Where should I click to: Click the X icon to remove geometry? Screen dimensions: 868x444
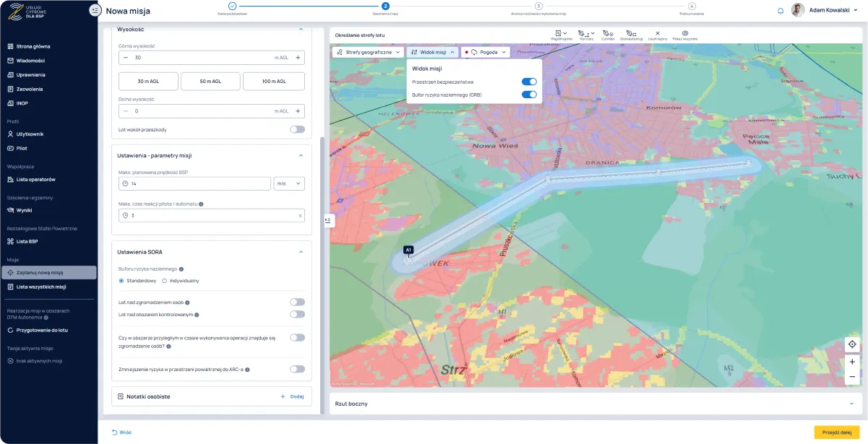click(657, 33)
